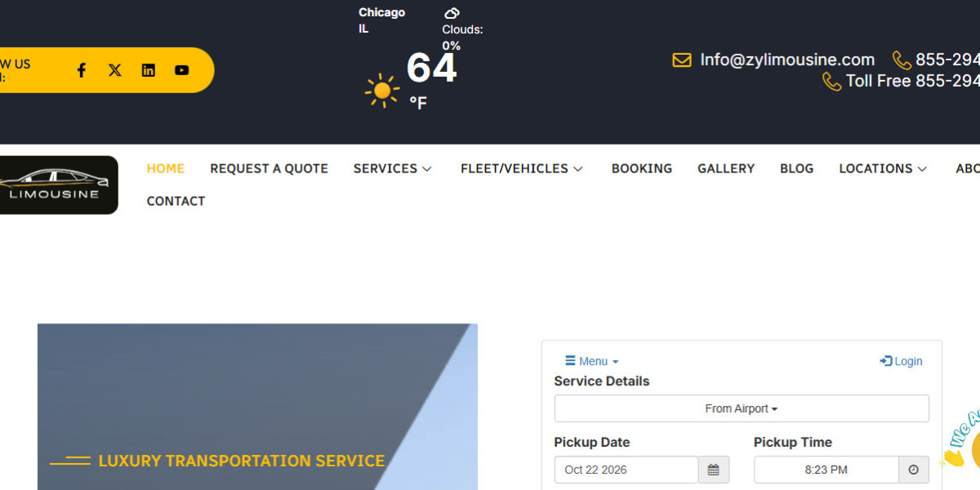Click the envelope email icon
The width and height of the screenshot is (980, 490).
pyautogui.click(x=682, y=60)
